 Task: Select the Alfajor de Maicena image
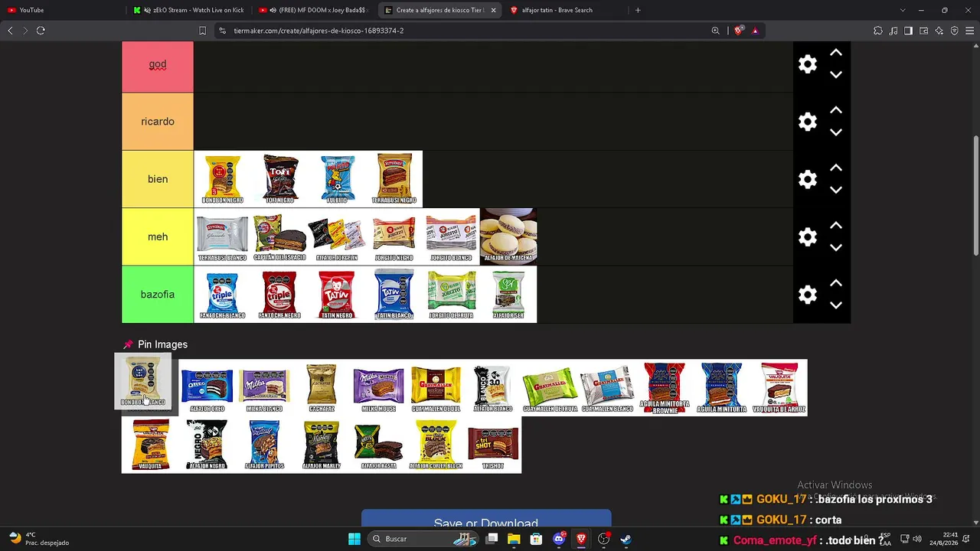508,237
